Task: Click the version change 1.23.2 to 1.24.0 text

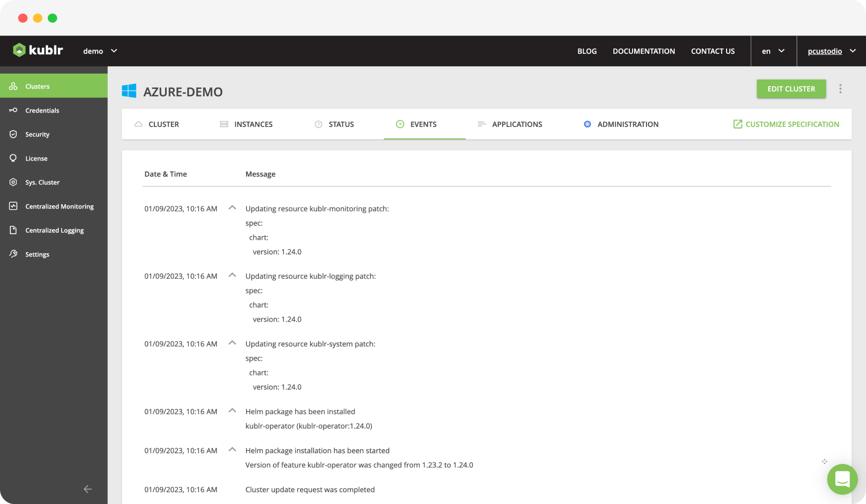Action: pos(359,464)
